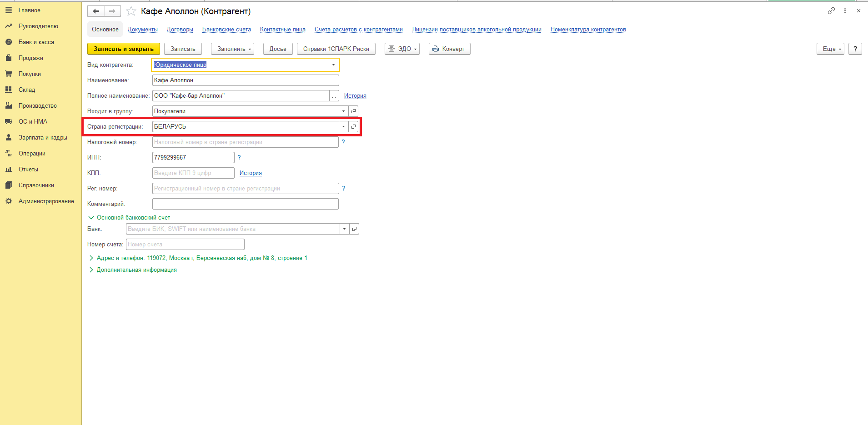The width and height of the screenshot is (868, 425).
Task: Click the Справки 1СПАРК Риски button
Action: [336, 49]
